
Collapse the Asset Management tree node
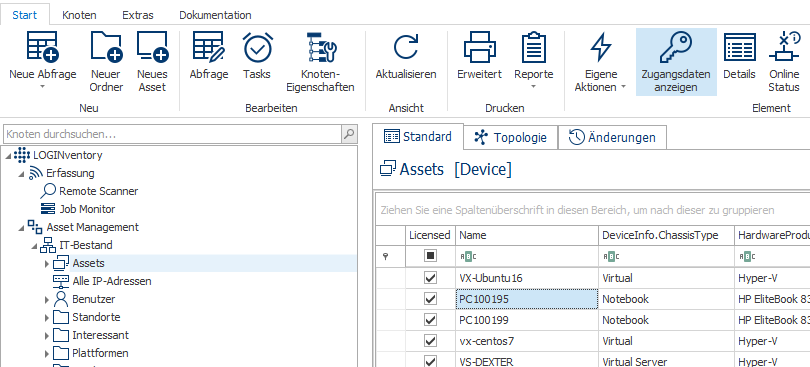pos(22,227)
